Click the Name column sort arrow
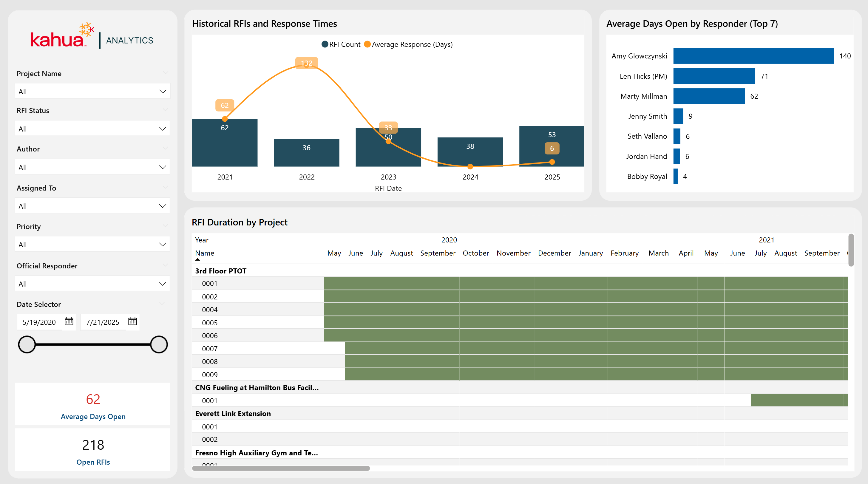Screen dimensions: 868x484 198,260
